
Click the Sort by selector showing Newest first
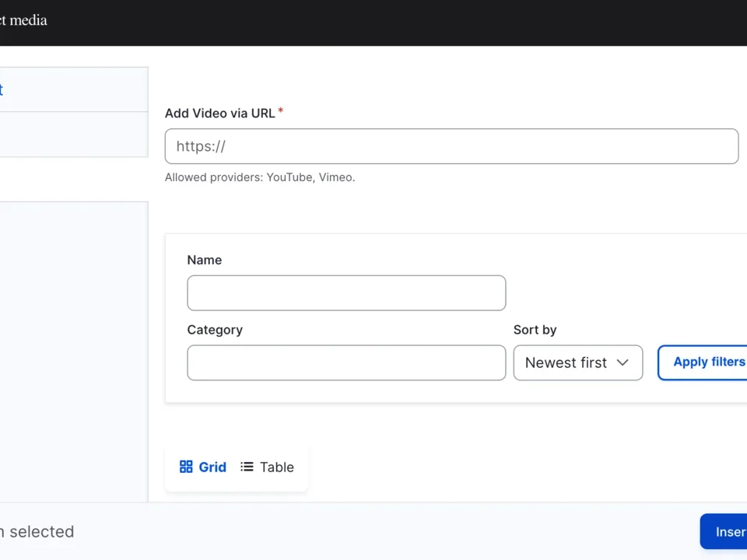[x=577, y=362]
